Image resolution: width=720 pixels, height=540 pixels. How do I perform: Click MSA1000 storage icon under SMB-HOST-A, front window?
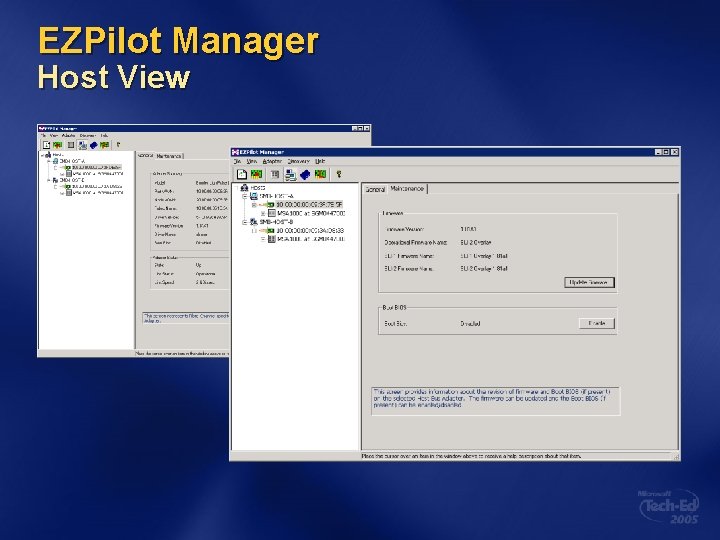pyautogui.click(x=272, y=214)
